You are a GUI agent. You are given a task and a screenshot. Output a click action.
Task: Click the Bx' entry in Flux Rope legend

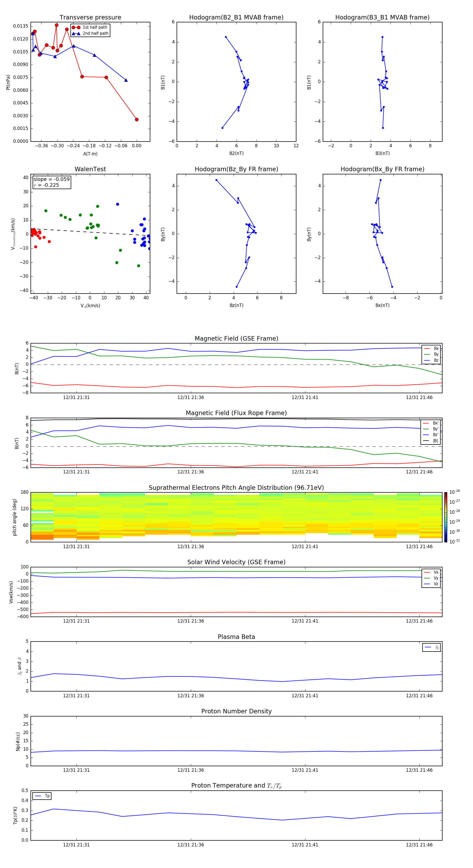(431, 423)
